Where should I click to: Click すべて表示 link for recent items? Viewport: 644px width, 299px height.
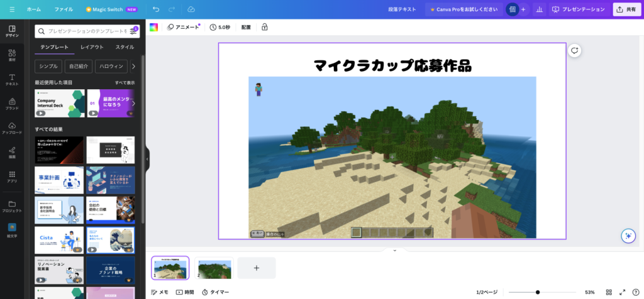125,82
